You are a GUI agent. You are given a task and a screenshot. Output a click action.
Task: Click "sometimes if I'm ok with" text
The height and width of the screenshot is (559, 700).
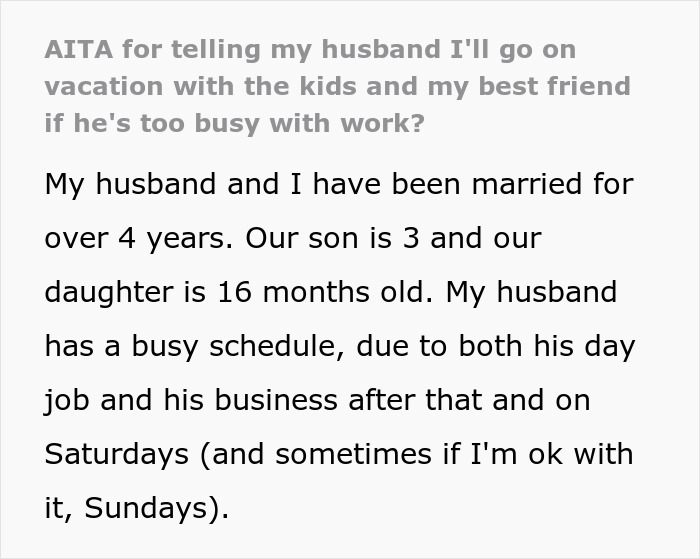pyautogui.click(x=452, y=454)
